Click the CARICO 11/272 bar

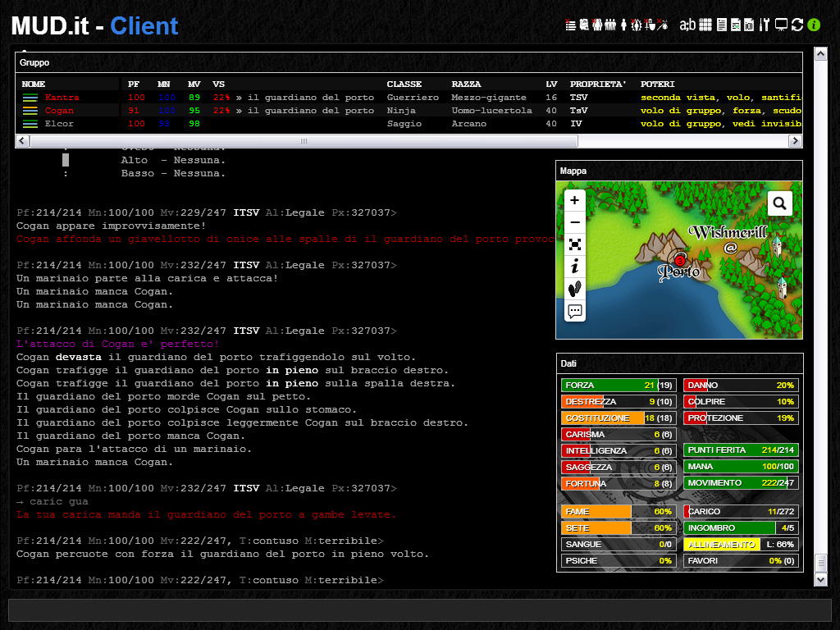click(741, 512)
